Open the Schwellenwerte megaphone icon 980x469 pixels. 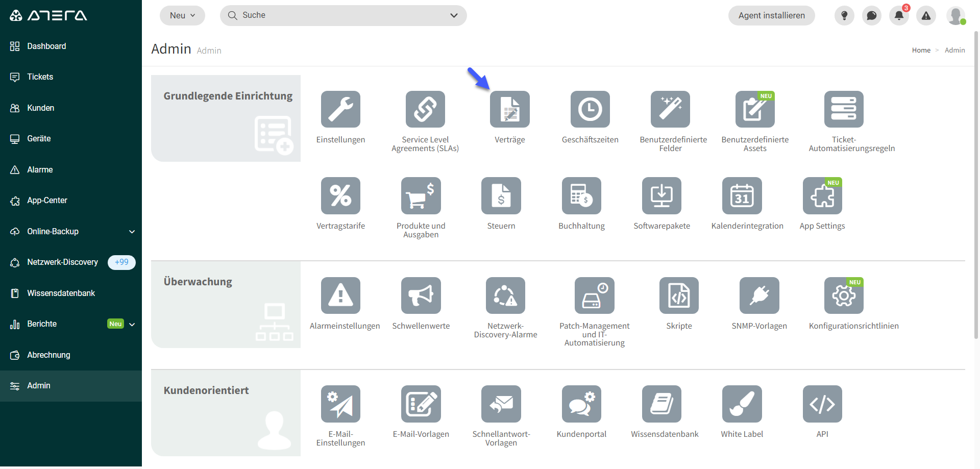coord(421,295)
